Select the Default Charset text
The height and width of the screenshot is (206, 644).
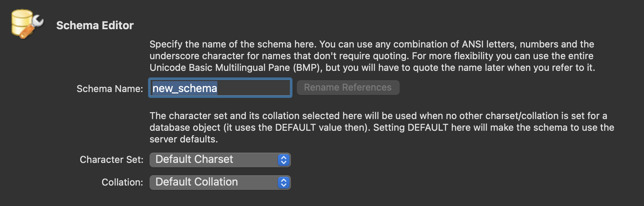pyautogui.click(x=194, y=159)
